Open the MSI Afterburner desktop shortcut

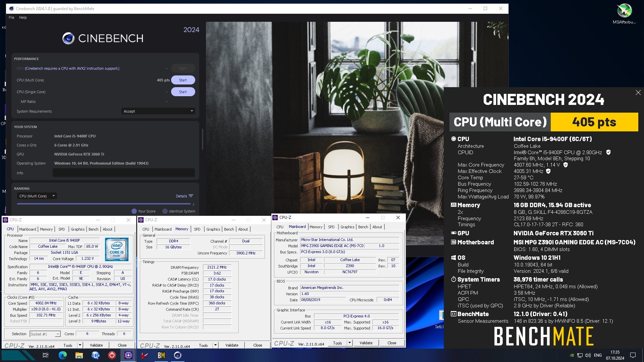click(x=624, y=14)
